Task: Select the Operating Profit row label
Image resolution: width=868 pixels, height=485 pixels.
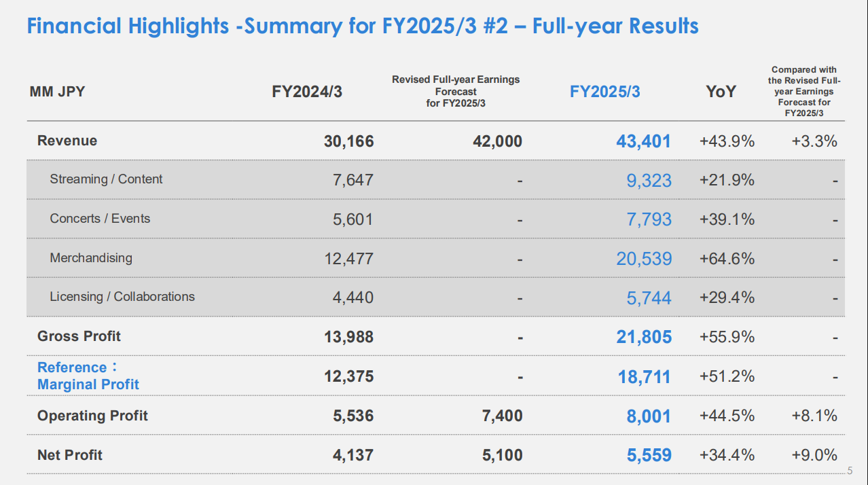Action: 92,416
